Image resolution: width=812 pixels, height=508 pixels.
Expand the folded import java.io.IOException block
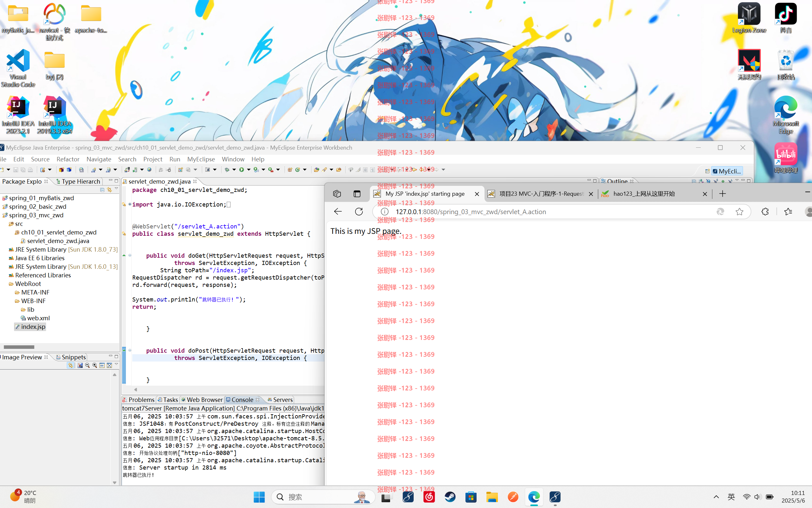coord(130,204)
